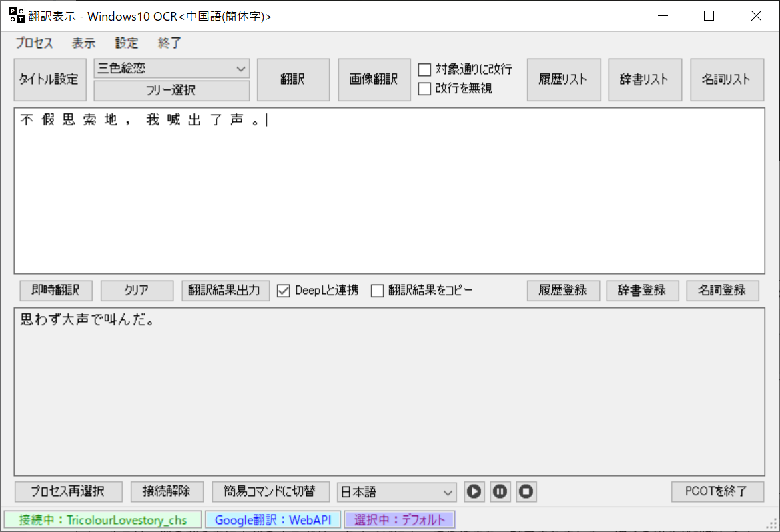Enable the 翻訳結果をコピー checkbox
The width and height of the screenshot is (780, 532).
[378, 291]
